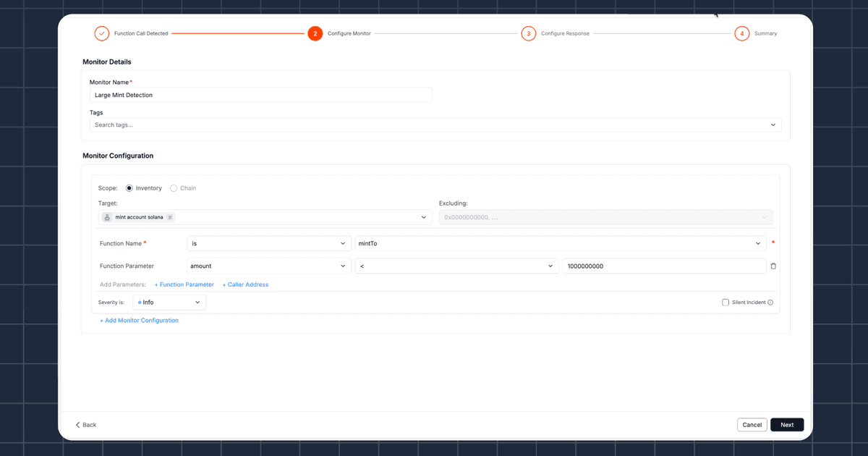Click the Function Parameter label

[x=127, y=266]
